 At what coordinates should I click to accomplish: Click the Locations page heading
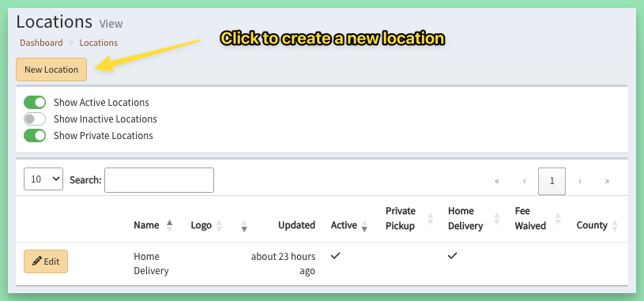(55, 21)
